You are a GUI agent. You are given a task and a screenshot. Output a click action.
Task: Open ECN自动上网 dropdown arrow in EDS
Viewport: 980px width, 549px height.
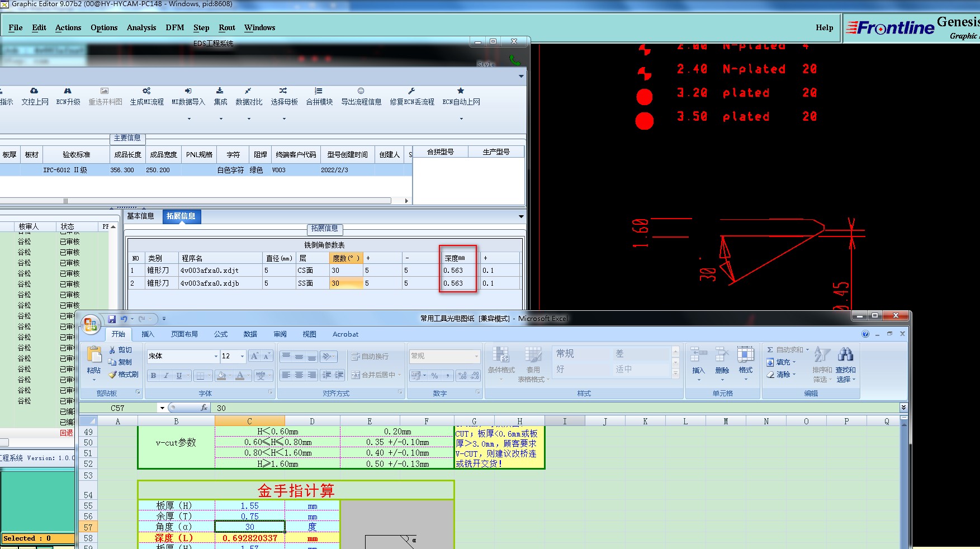click(x=461, y=119)
